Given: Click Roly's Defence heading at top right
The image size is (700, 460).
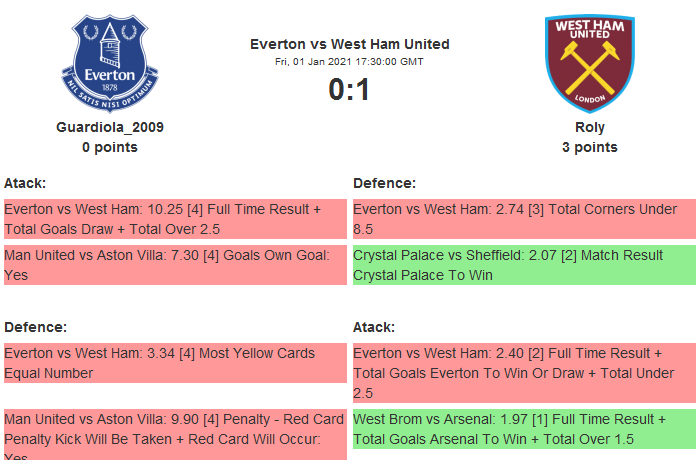Looking at the screenshot, I should click(x=384, y=183).
